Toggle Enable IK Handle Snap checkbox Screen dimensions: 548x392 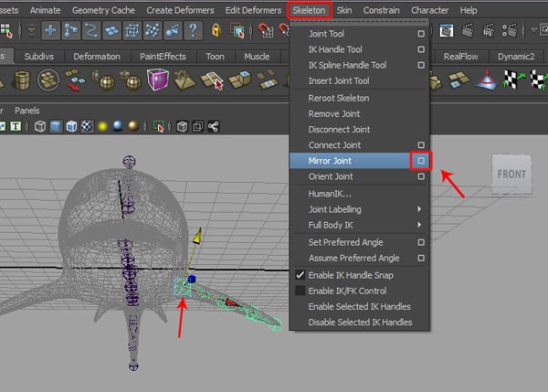[x=300, y=275]
